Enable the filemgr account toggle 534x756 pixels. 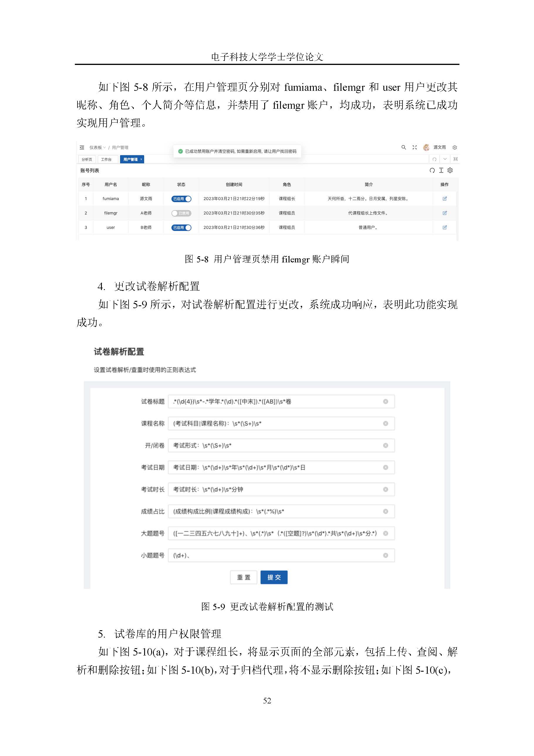point(181,213)
